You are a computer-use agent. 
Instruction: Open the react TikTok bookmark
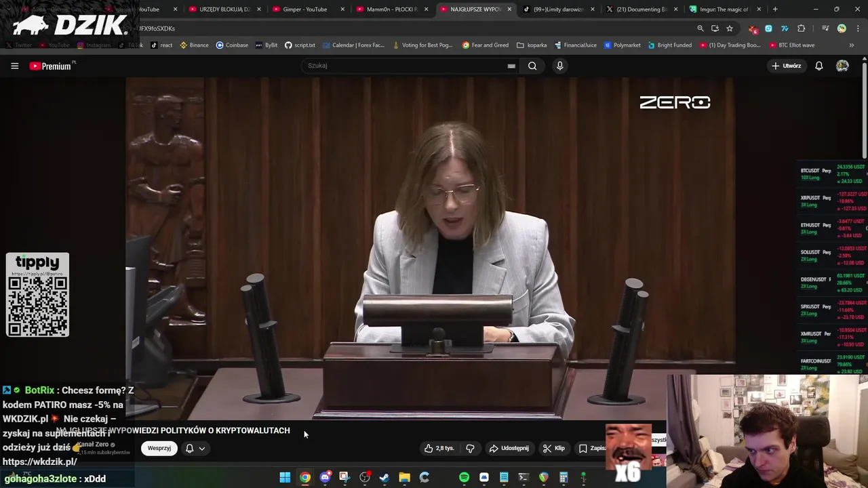pyautogui.click(x=161, y=45)
